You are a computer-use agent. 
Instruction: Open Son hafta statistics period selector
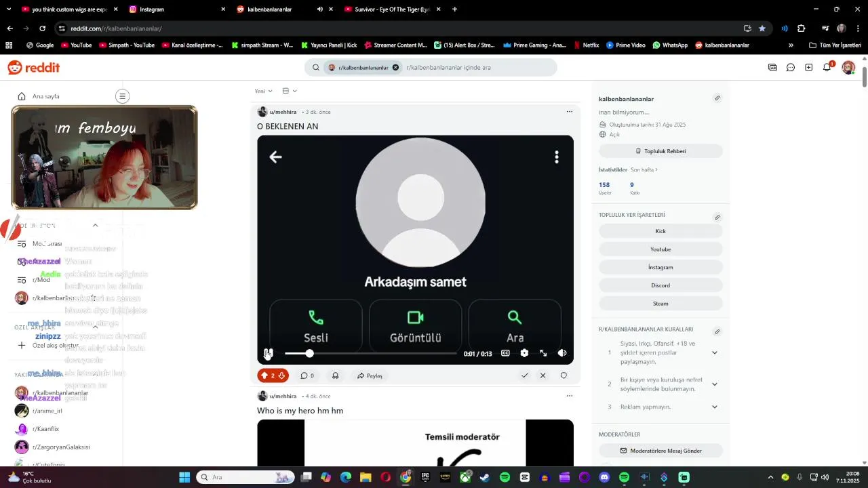tap(644, 169)
